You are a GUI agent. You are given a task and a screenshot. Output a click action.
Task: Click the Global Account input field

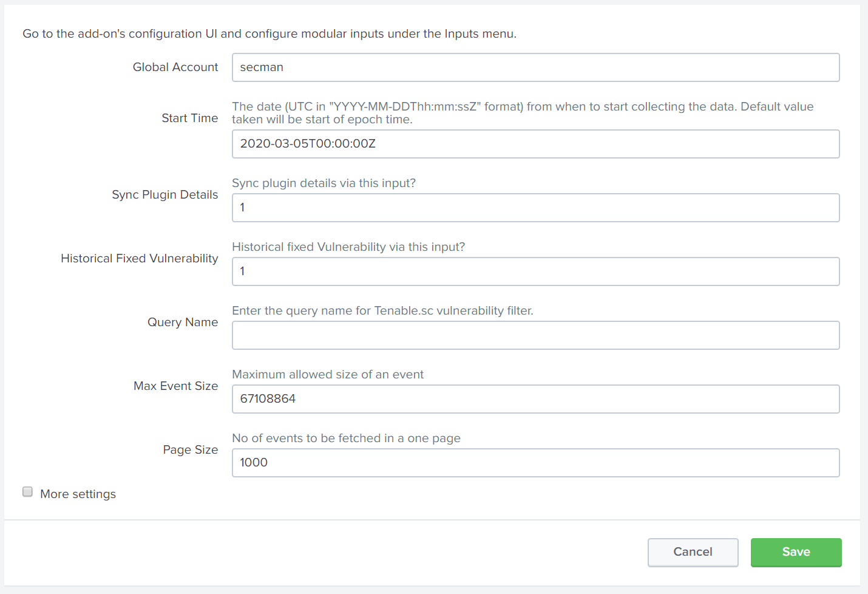click(535, 67)
